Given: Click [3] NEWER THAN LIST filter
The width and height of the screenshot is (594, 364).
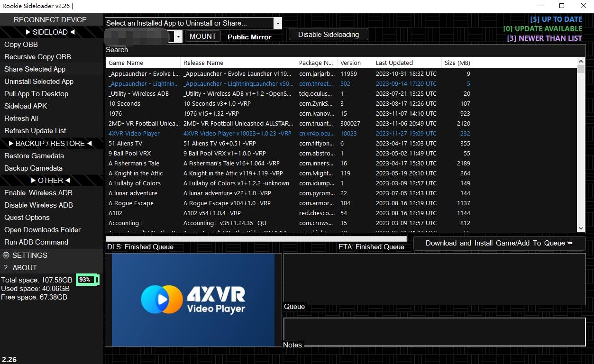Looking at the screenshot, I should pos(545,38).
